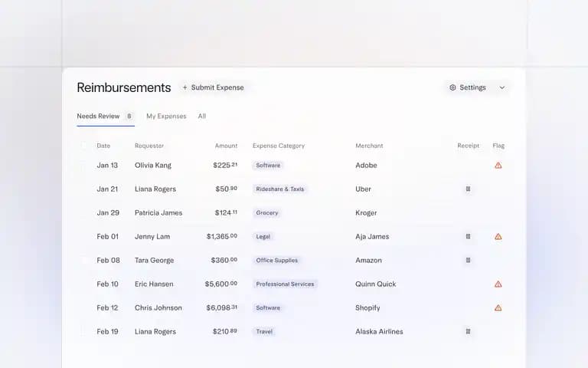Click the gear icon beside Settings
This screenshot has height=368, width=588.
click(452, 87)
